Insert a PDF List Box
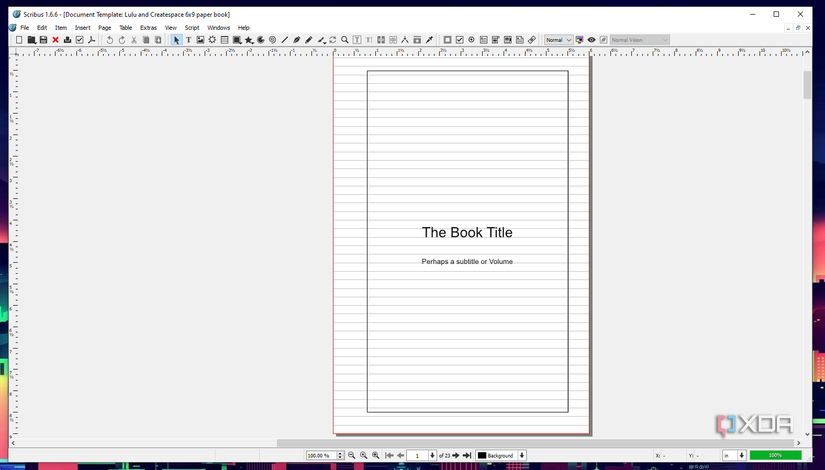Screen dimensions: 825x470 pos(508,40)
